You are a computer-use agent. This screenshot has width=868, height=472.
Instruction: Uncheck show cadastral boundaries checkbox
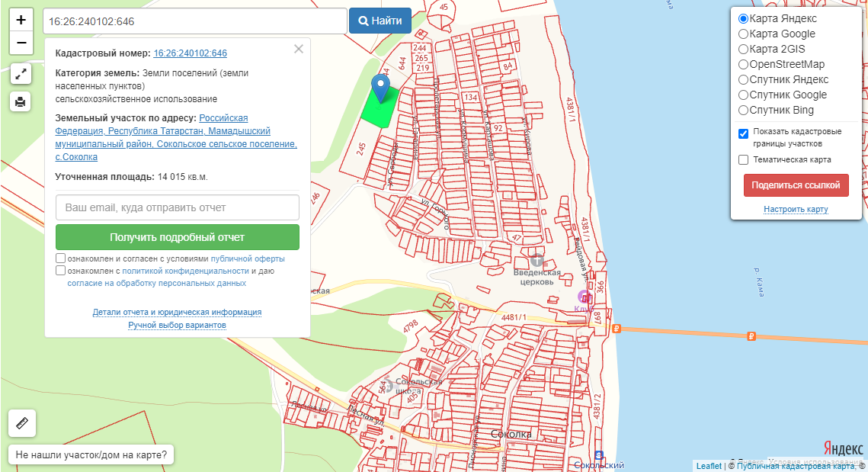click(743, 134)
